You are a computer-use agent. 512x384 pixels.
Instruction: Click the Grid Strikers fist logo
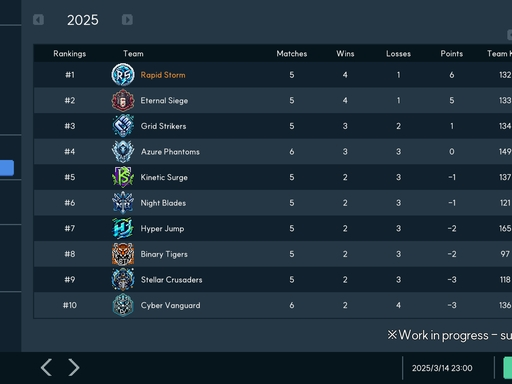[123, 126]
